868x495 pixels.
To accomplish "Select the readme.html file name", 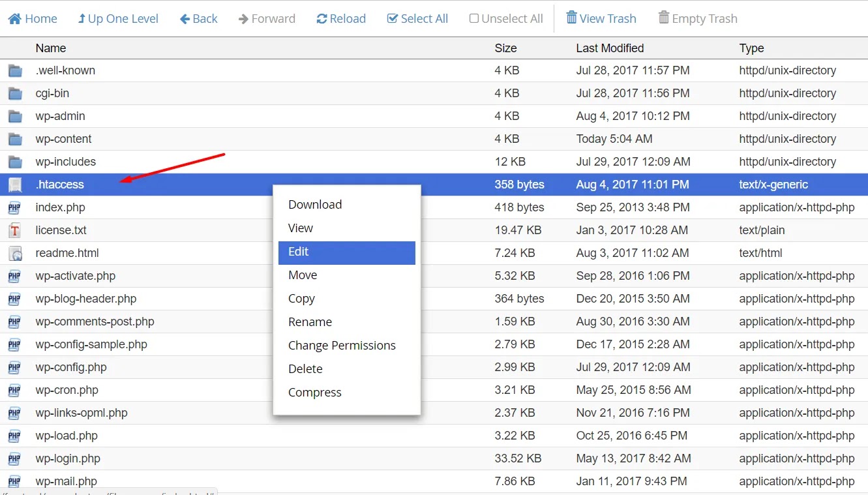I will point(67,253).
